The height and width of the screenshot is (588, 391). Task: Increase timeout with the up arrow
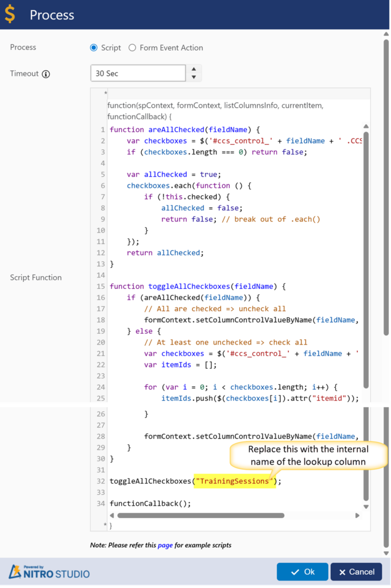[x=193, y=69]
